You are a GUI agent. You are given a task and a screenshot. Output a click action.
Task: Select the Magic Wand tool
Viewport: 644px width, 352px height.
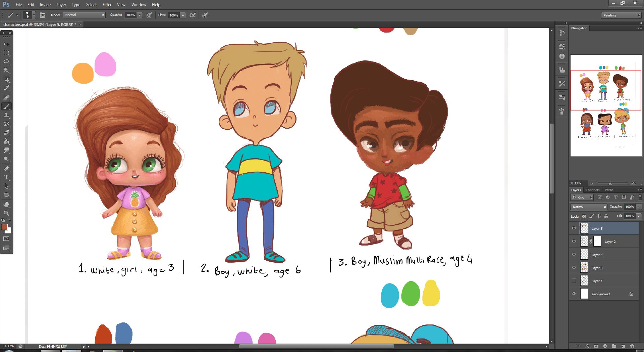pos(6,71)
